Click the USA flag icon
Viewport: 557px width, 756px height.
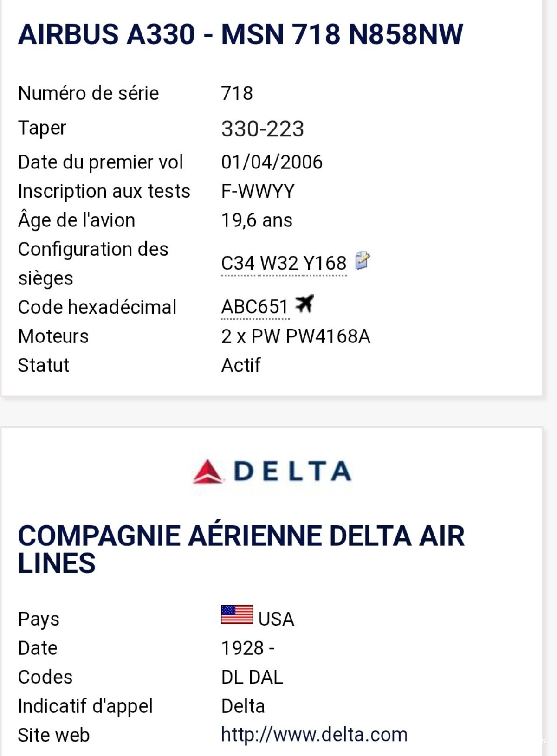click(x=237, y=615)
